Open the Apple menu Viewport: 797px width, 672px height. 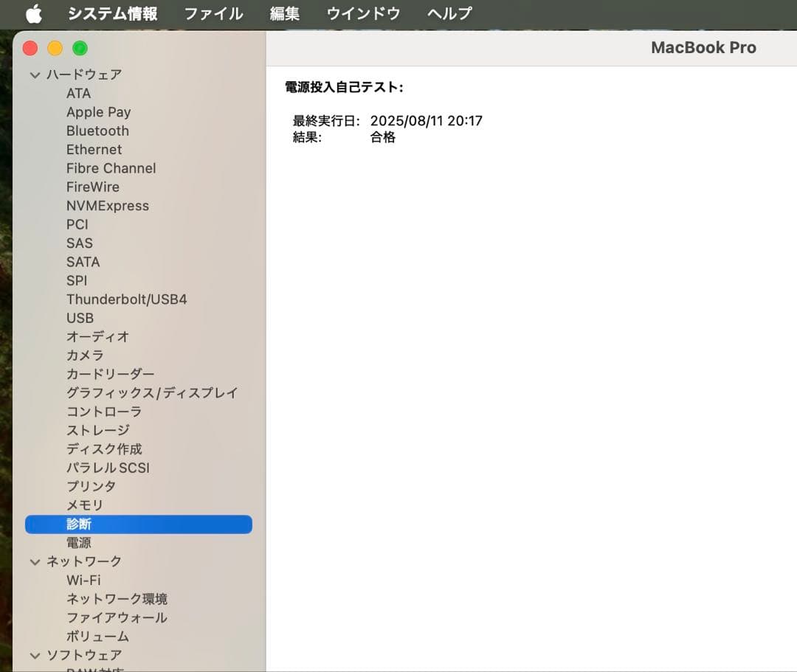coord(34,13)
